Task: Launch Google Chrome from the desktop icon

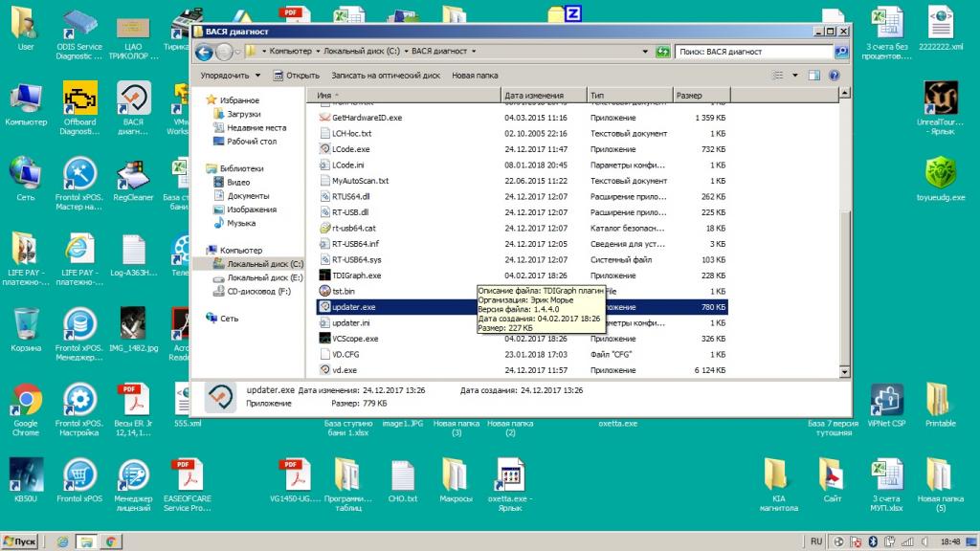Action: tap(26, 409)
